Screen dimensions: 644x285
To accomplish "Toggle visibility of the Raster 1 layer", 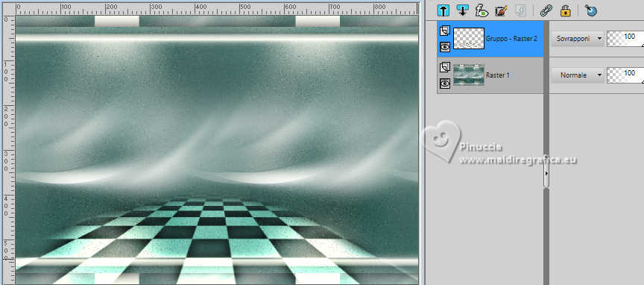I will (445, 84).
